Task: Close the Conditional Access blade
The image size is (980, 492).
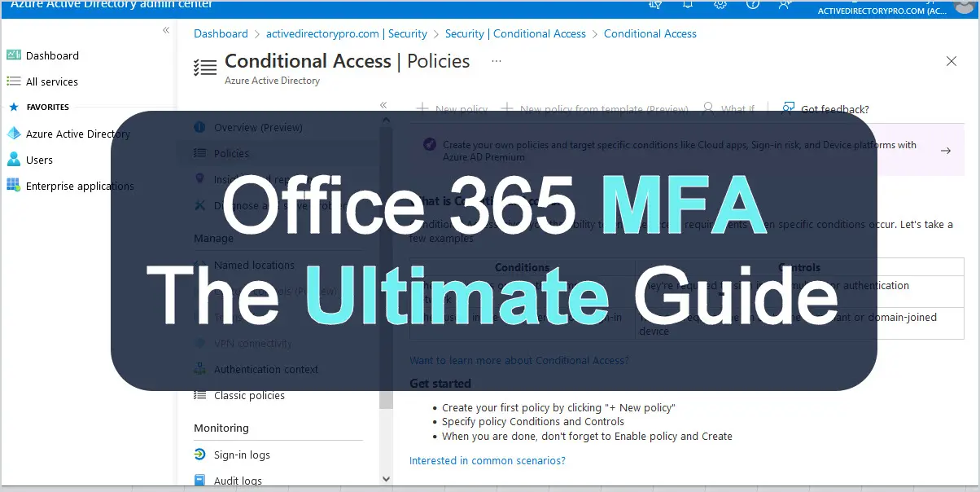Action: 952,61
